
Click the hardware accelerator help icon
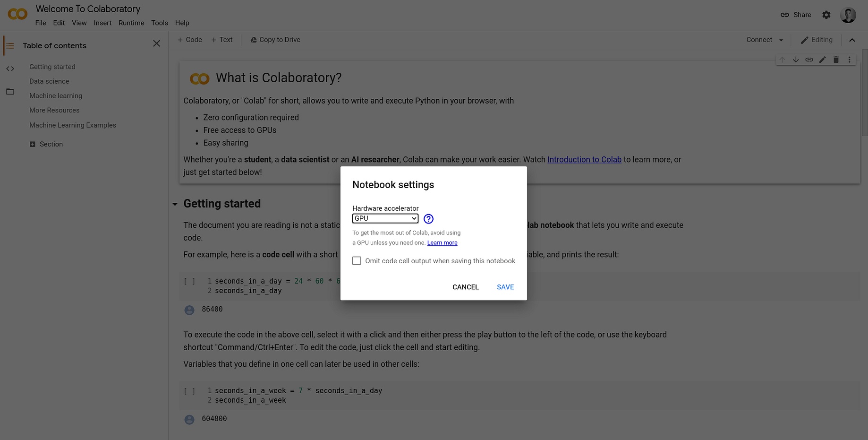[x=428, y=219]
